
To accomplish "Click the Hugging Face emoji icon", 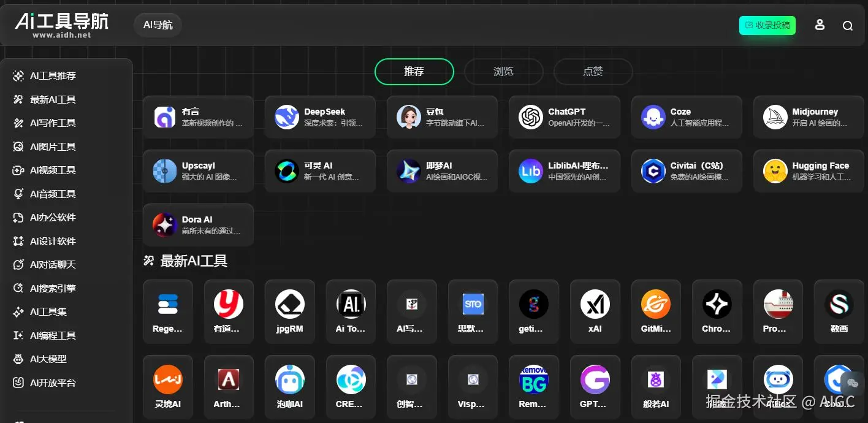I will (775, 171).
